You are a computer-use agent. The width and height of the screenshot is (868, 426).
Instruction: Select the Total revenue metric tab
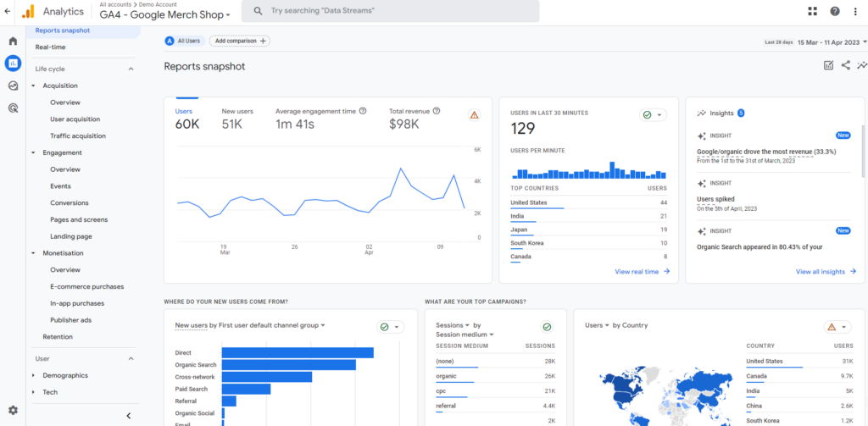click(415, 119)
